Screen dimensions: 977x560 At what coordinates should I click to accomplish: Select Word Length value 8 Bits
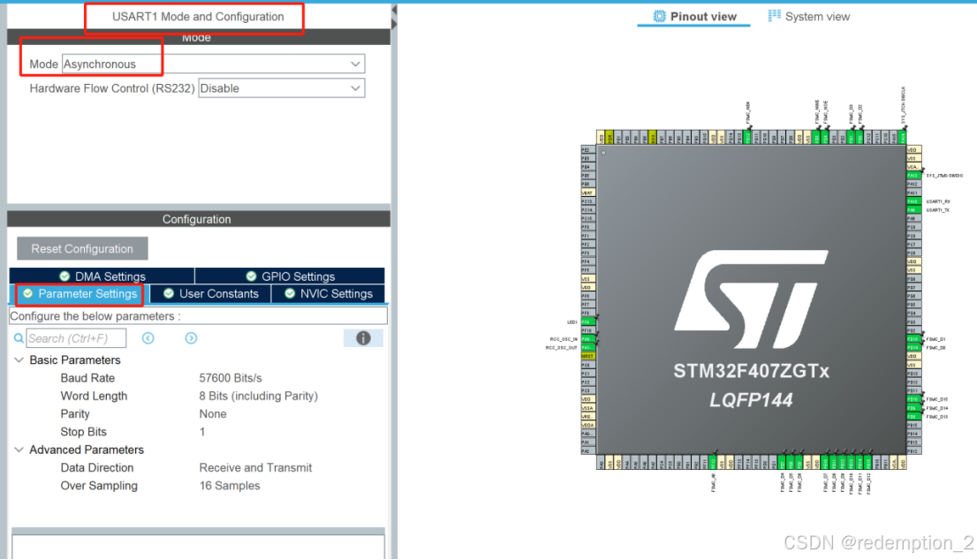click(259, 397)
